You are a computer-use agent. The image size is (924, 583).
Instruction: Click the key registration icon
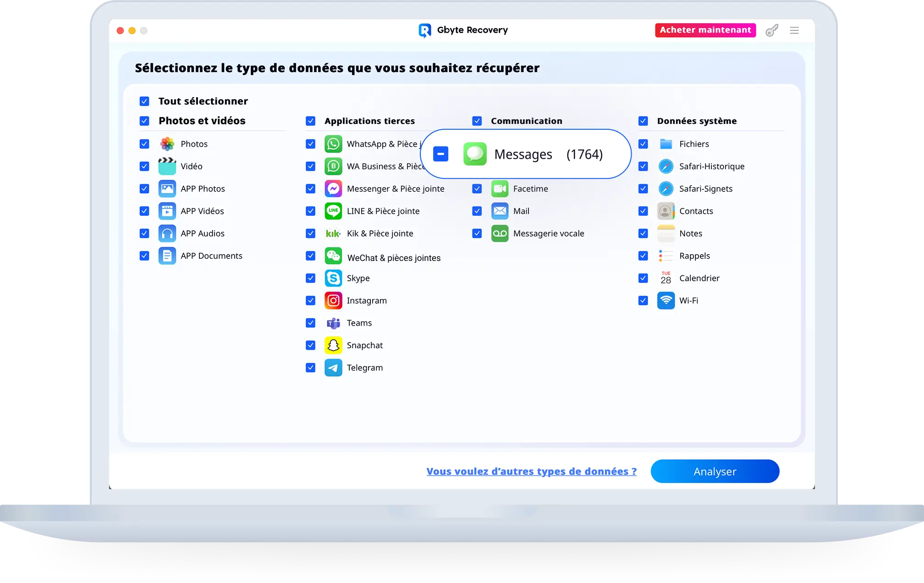click(x=772, y=30)
